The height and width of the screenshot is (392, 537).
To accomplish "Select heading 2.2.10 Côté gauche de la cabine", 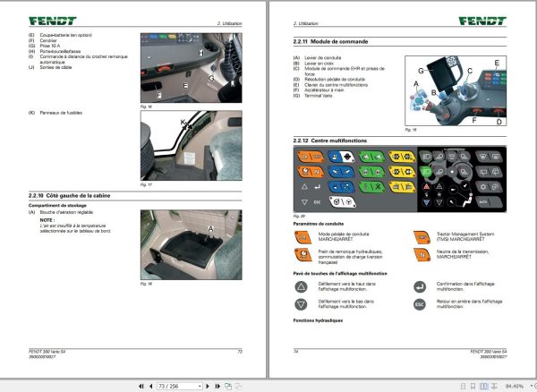I will pos(70,196).
